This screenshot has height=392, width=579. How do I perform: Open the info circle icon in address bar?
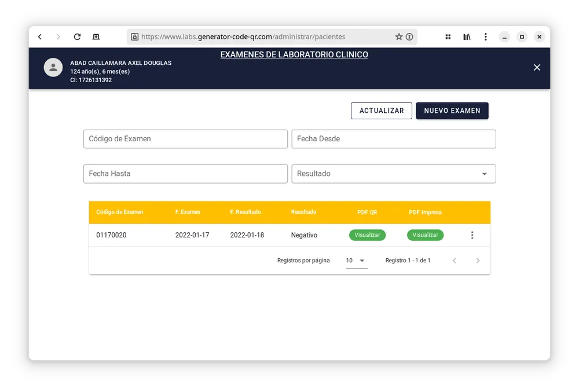click(x=409, y=36)
